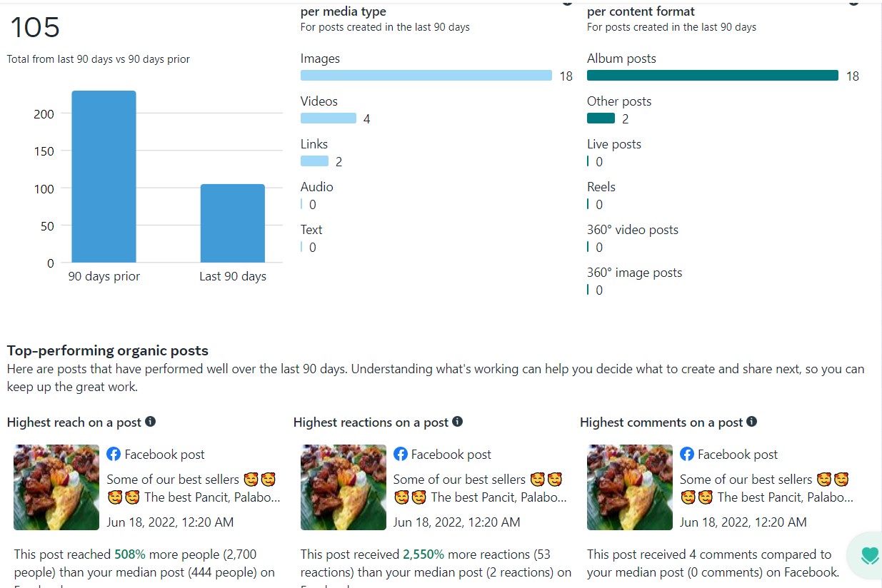The height and width of the screenshot is (588, 882).
Task: Open food thumbnail under Highest comments on a post
Action: pos(630,487)
